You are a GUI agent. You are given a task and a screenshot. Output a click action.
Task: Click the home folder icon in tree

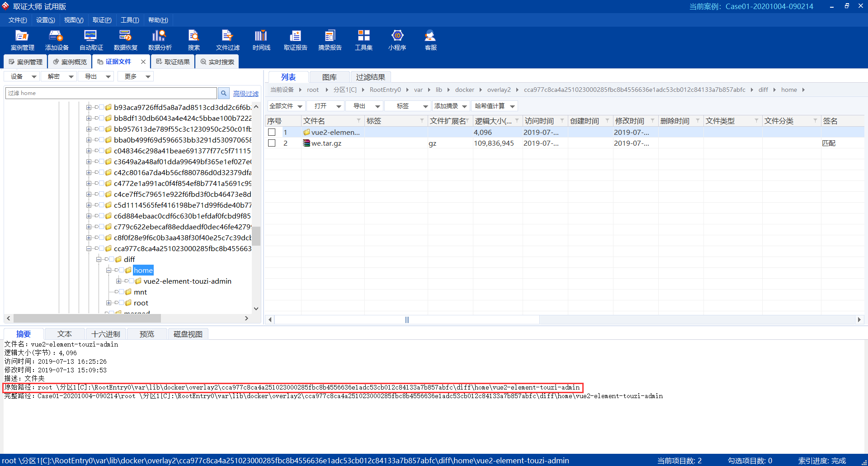[x=128, y=270]
